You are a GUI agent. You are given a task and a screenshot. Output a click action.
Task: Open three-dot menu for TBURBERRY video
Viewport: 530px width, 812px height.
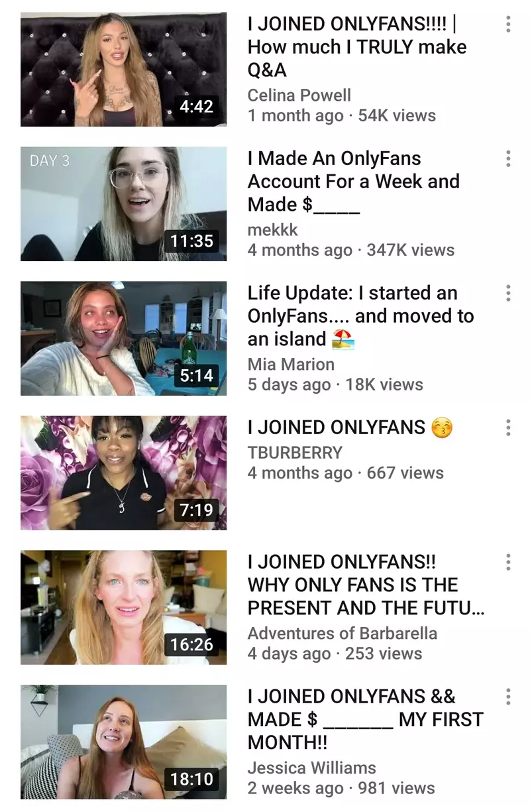[x=508, y=428]
